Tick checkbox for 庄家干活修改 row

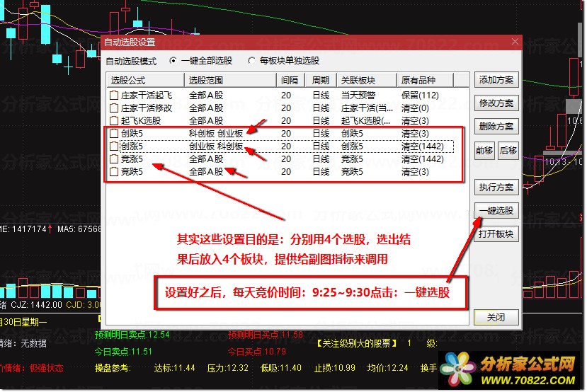coord(114,108)
